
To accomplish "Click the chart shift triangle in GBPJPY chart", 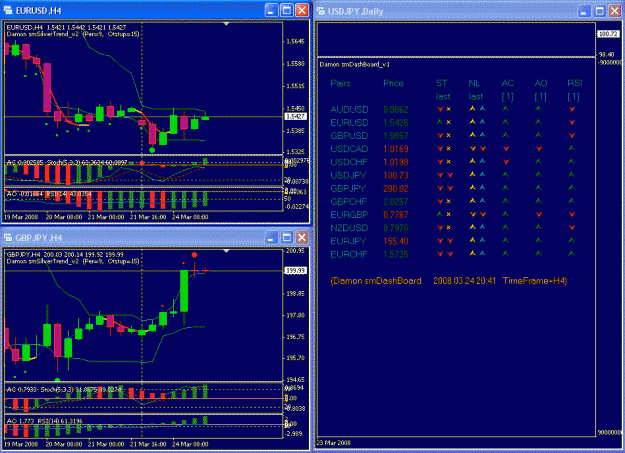I will tap(226, 251).
